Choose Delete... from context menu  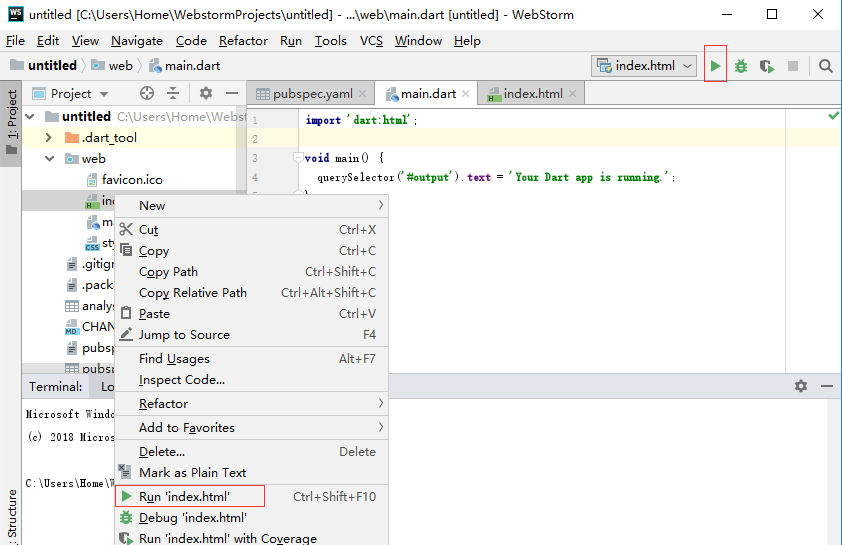click(x=251, y=452)
